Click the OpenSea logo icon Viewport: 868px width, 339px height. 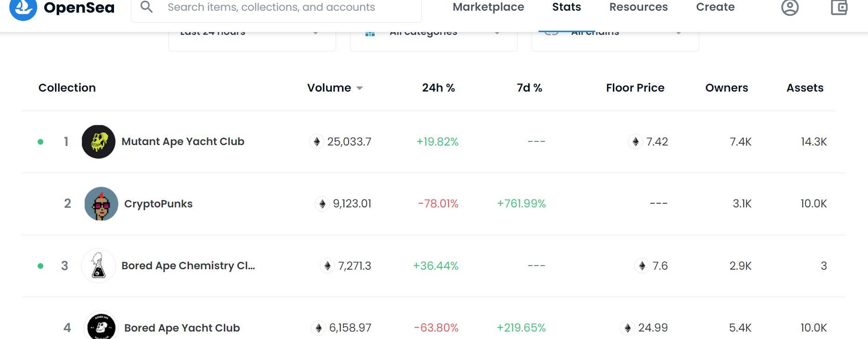click(23, 8)
